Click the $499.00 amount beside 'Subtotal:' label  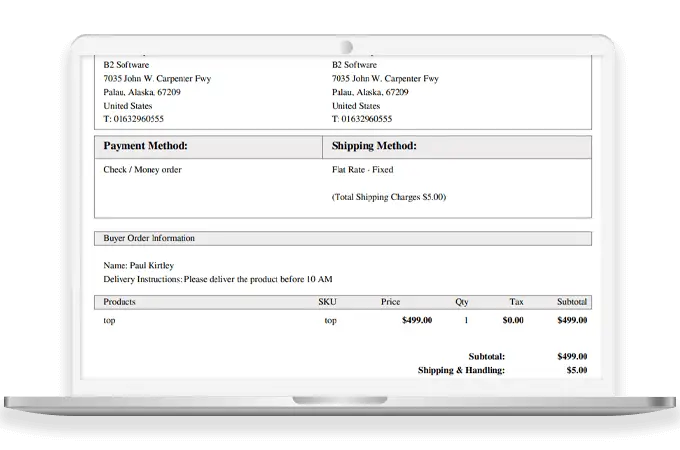(x=572, y=357)
